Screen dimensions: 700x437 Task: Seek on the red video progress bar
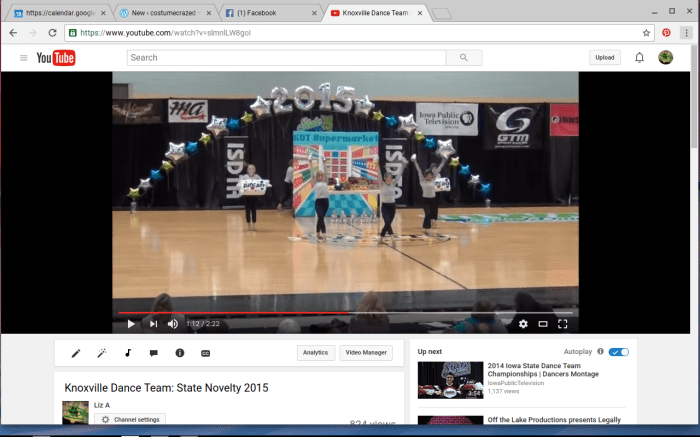(300, 313)
